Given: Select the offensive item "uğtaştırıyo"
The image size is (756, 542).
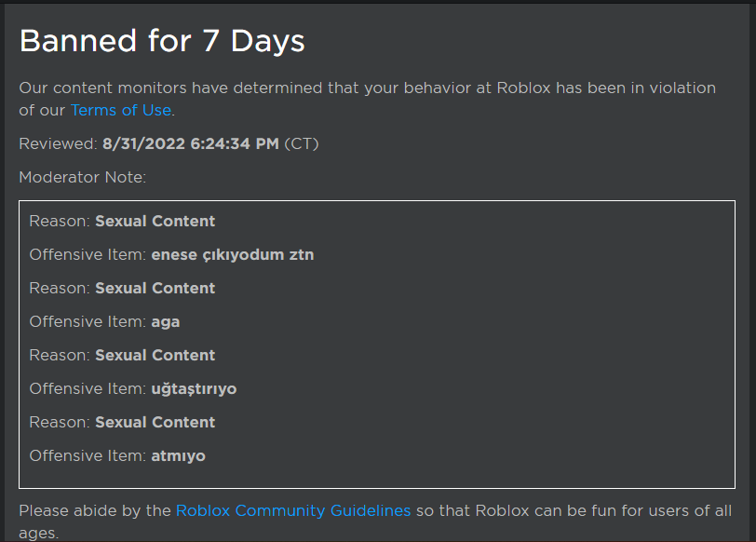Looking at the screenshot, I should point(194,388).
